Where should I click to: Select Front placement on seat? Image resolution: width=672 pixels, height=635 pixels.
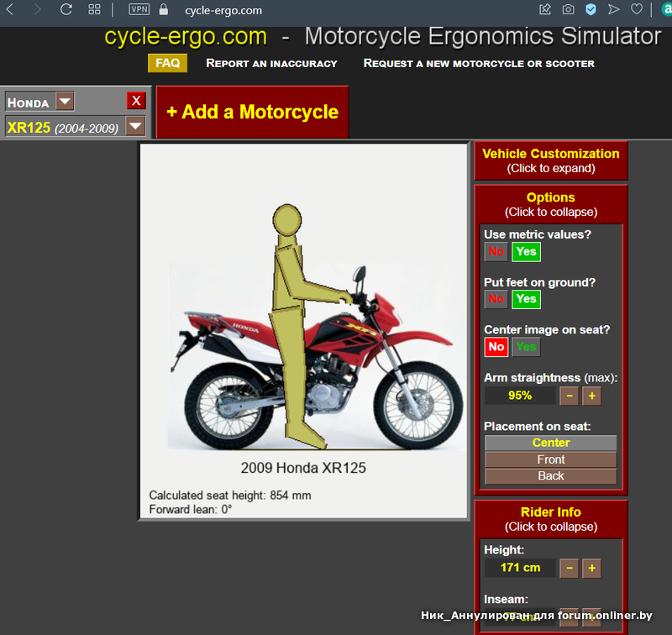(x=551, y=459)
